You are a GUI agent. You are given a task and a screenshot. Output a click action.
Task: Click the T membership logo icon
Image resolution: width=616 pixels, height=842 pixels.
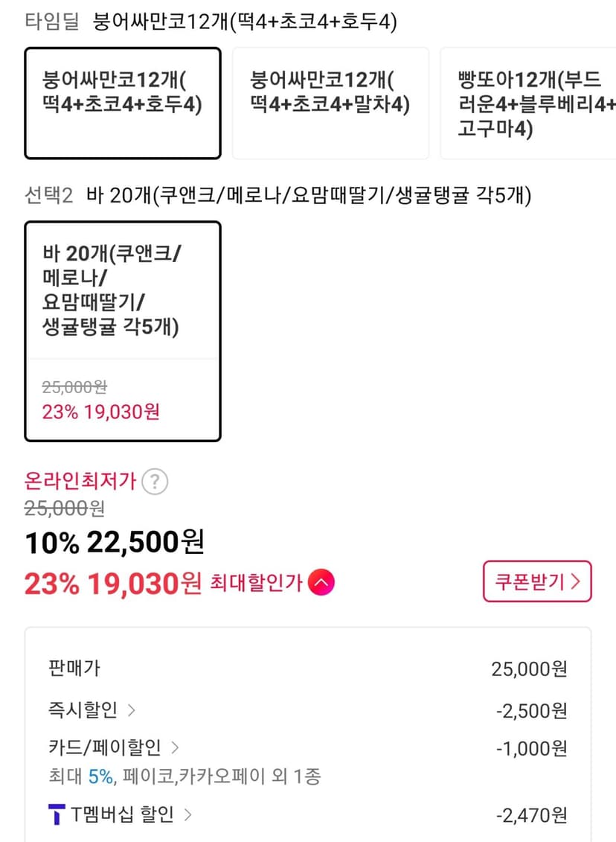[57, 814]
